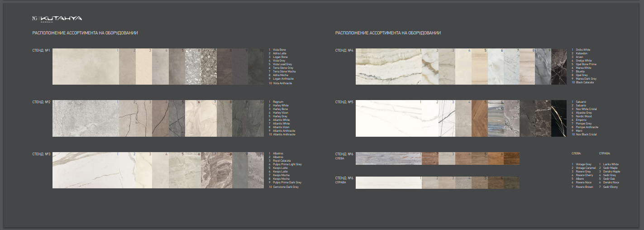Click 'Rovere Cherry' in the СЛЕВА list
Image resolution: width=644 pixels, height=230 pixels.
pos(584,175)
